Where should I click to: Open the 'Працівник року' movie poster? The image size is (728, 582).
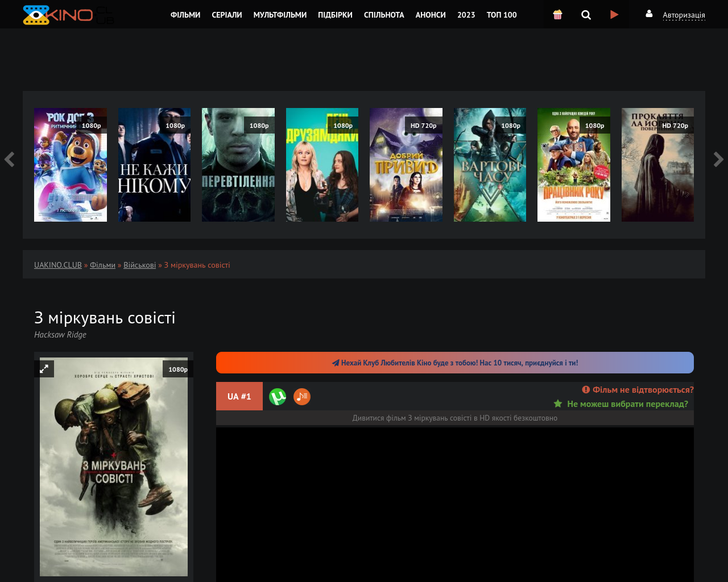(x=574, y=165)
